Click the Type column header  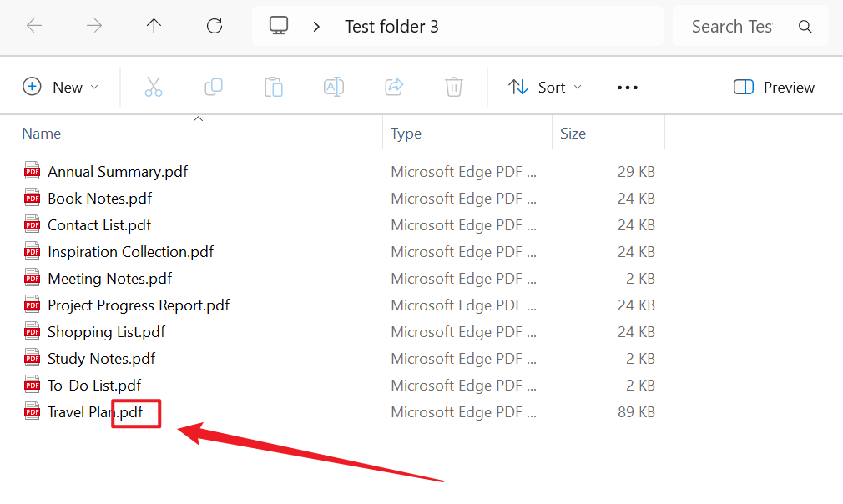coord(406,134)
